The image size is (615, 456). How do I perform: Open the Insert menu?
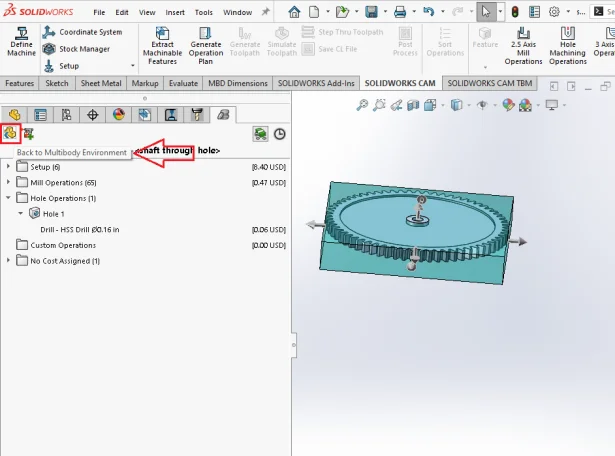tap(175, 13)
